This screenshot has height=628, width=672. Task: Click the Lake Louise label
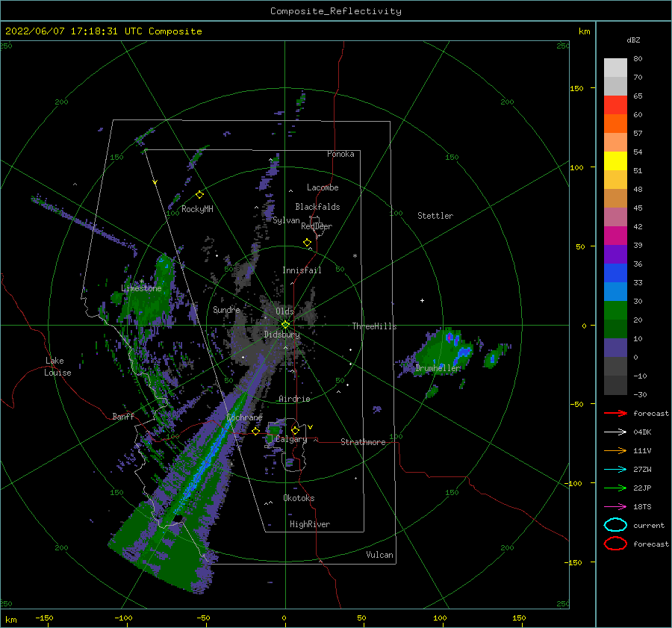[x=57, y=367]
